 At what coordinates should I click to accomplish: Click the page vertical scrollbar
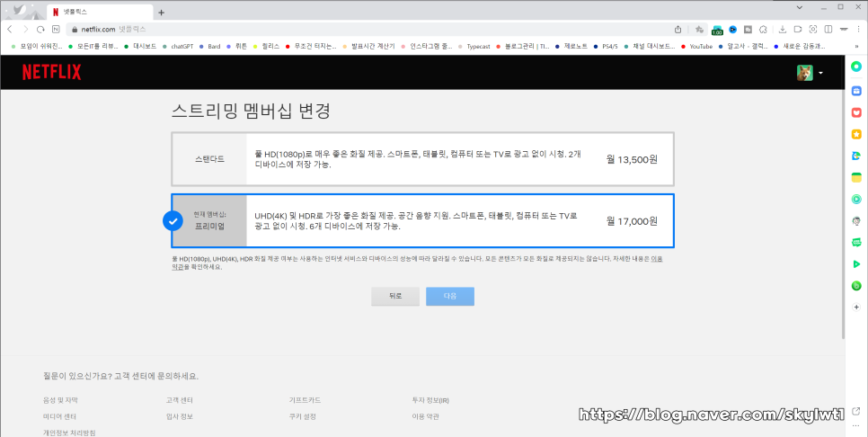[x=843, y=213]
